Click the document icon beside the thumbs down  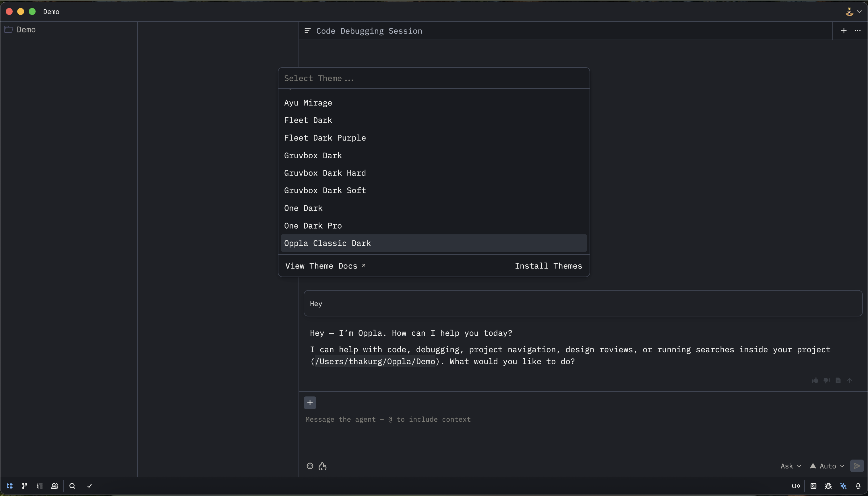[x=838, y=380]
